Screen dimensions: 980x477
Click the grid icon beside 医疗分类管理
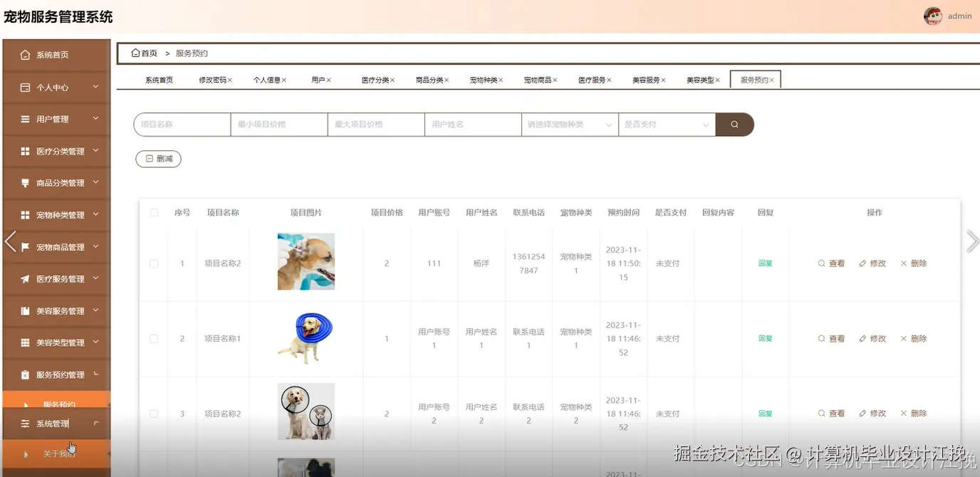(25, 151)
